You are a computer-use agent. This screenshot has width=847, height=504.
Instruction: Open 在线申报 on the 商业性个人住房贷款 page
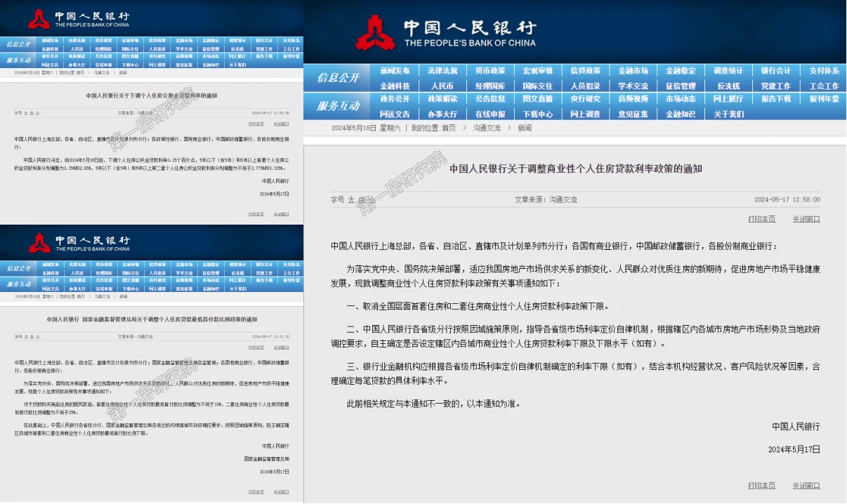[x=490, y=114]
